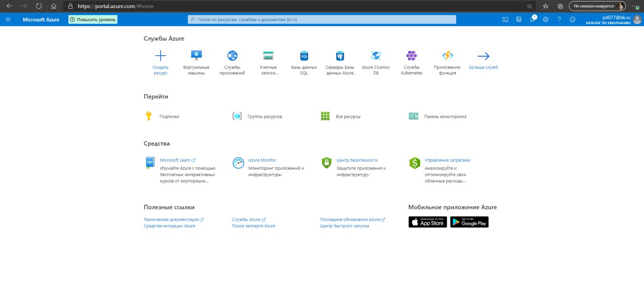Open Виртуальные машины service icon
This screenshot has height=284, width=644.
point(196,56)
